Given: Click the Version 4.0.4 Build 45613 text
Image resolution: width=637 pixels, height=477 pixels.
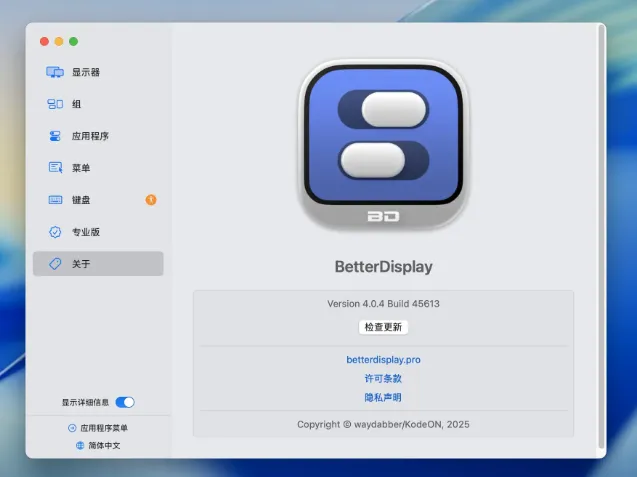Looking at the screenshot, I should tap(383, 304).
